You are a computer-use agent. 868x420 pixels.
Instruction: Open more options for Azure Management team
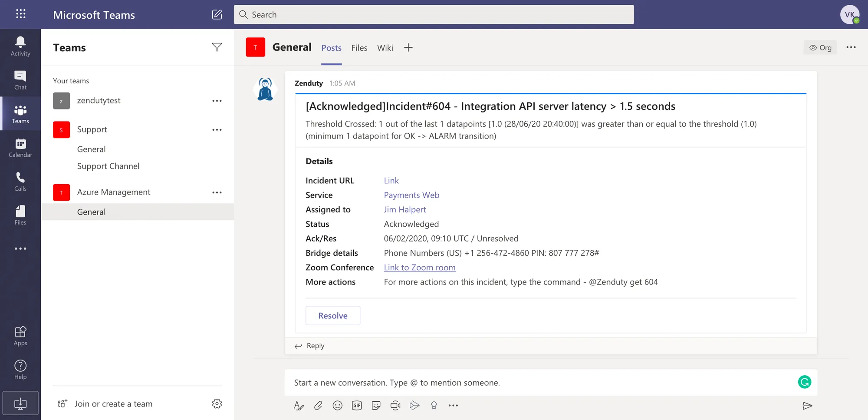(x=217, y=192)
